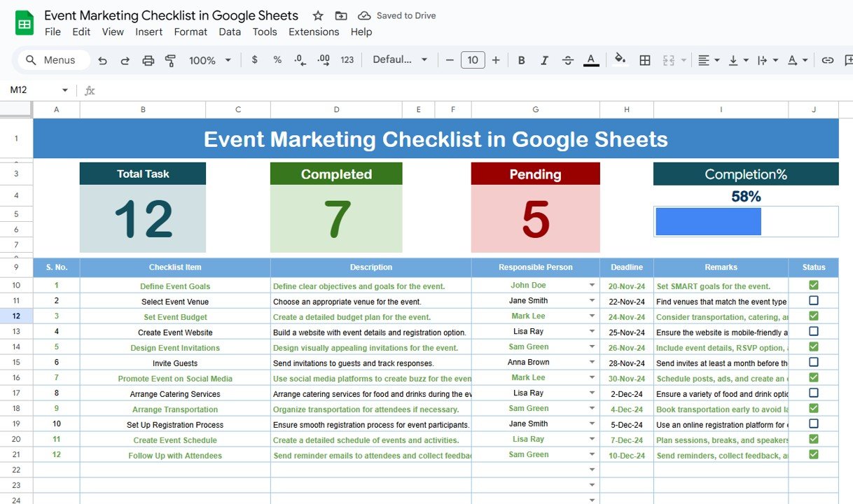Check status for Arrange Catering Services
853x504 pixels.
coord(814,393)
